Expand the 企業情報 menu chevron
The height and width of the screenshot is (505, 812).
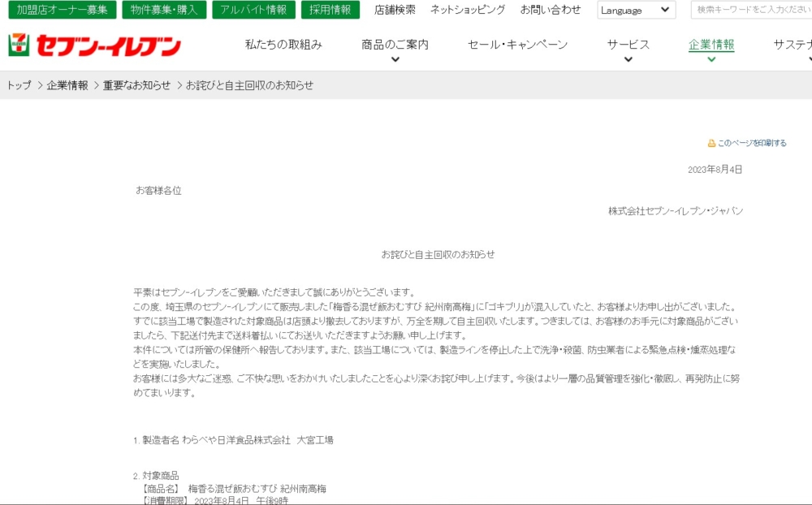click(x=711, y=59)
